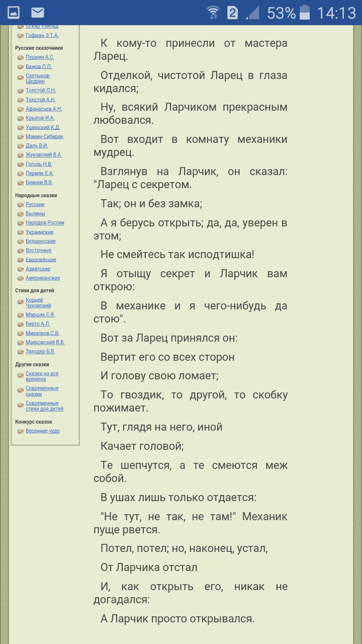Tap the scroll icon beside Даль В.И.
362x644 pixels.
[x=20, y=146]
